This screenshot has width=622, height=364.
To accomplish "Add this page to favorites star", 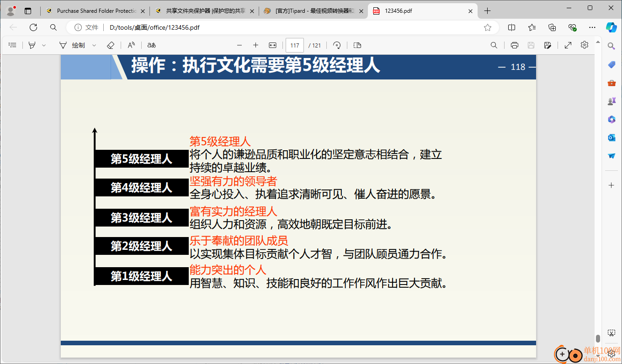I will pos(488,27).
